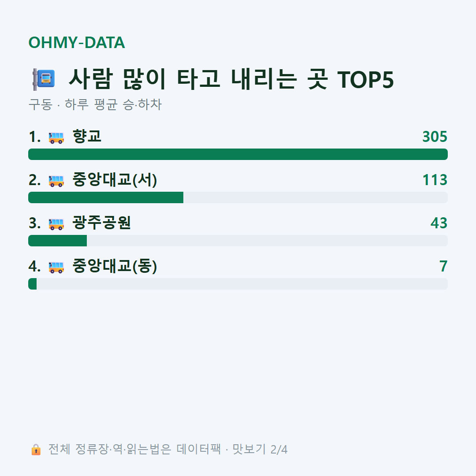Click the green bar under 중앙대교(서)
The image size is (476, 476).
106,197
